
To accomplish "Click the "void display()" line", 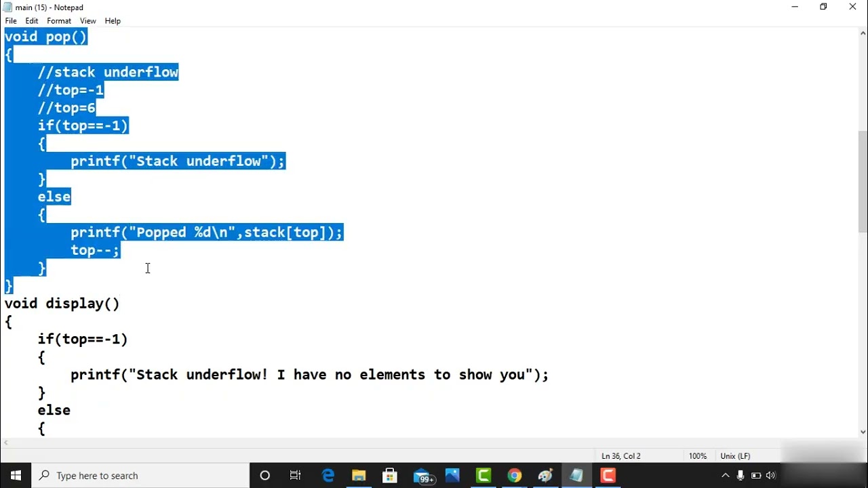I will 62,304.
